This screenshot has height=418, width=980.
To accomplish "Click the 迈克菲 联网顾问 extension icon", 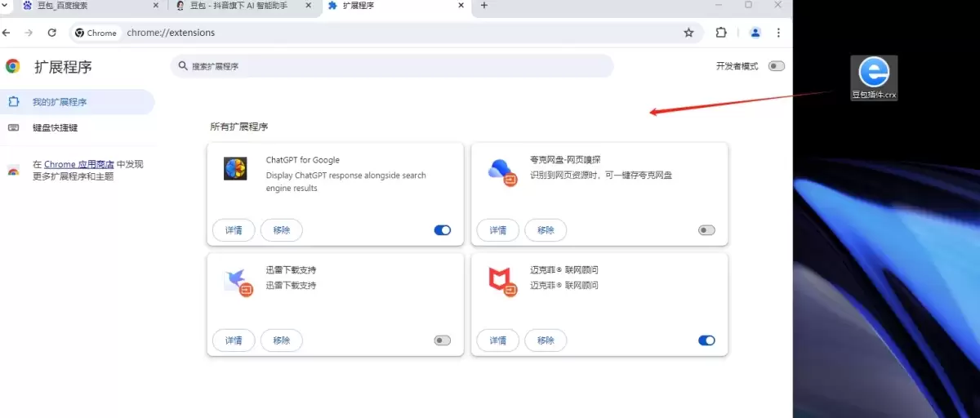I will (501, 280).
